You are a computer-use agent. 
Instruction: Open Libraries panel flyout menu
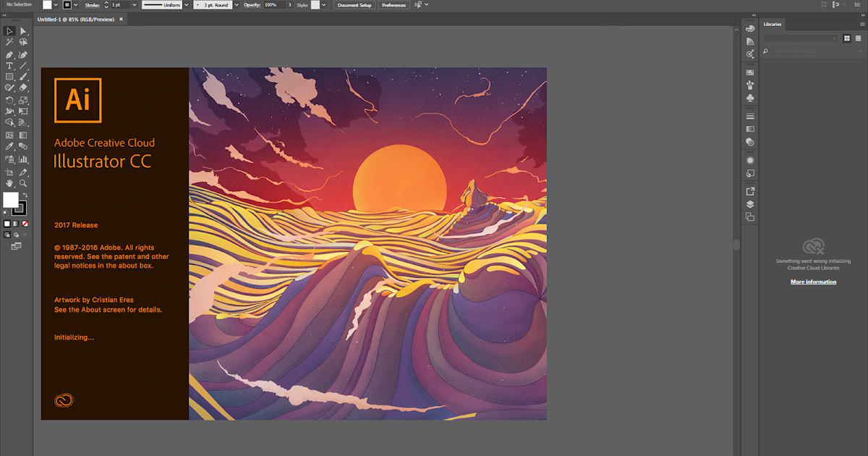[861, 25]
